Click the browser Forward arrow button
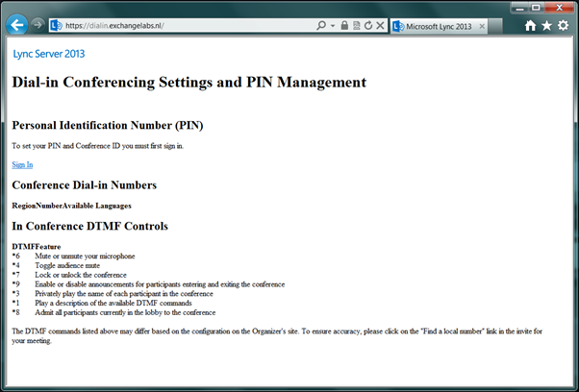This screenshot has height=392, width=579. (37, 26)
